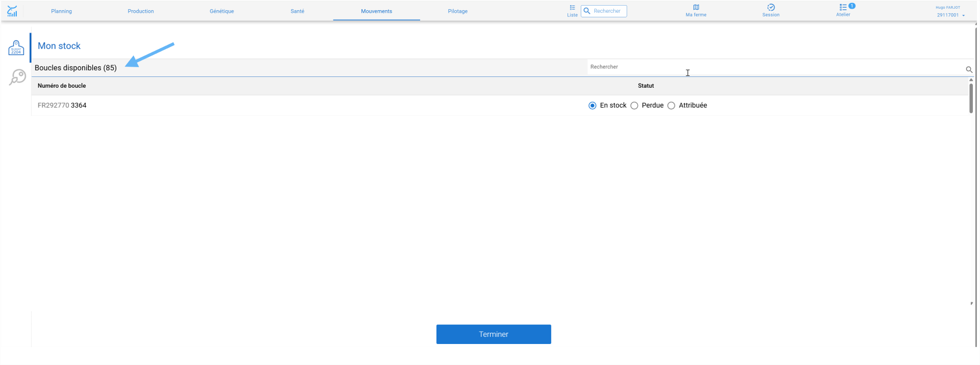Open the ear tag stock sidebar icon
The width and height of the screenshot is (980, 365).
(x=16, y=48)
